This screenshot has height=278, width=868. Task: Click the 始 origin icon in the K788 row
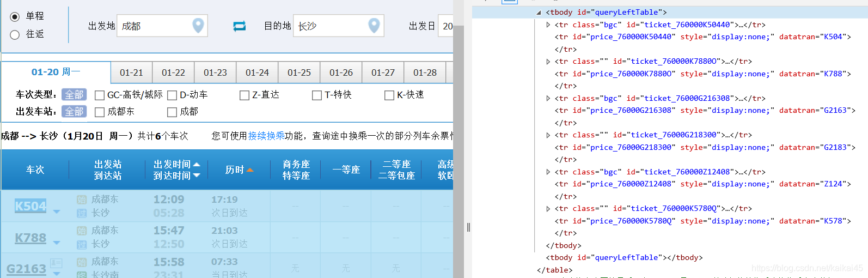tap(82, 231)
